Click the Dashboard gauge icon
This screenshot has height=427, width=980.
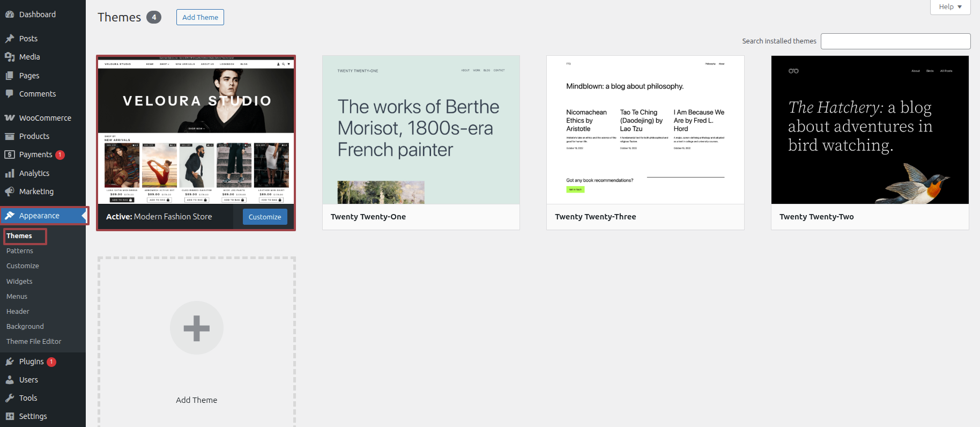(10, 14)
